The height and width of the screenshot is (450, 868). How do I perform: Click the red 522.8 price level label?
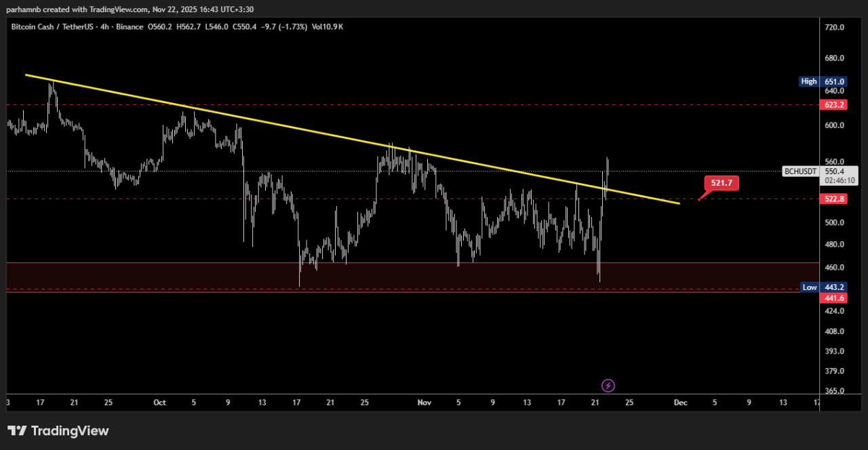(833, 199)
